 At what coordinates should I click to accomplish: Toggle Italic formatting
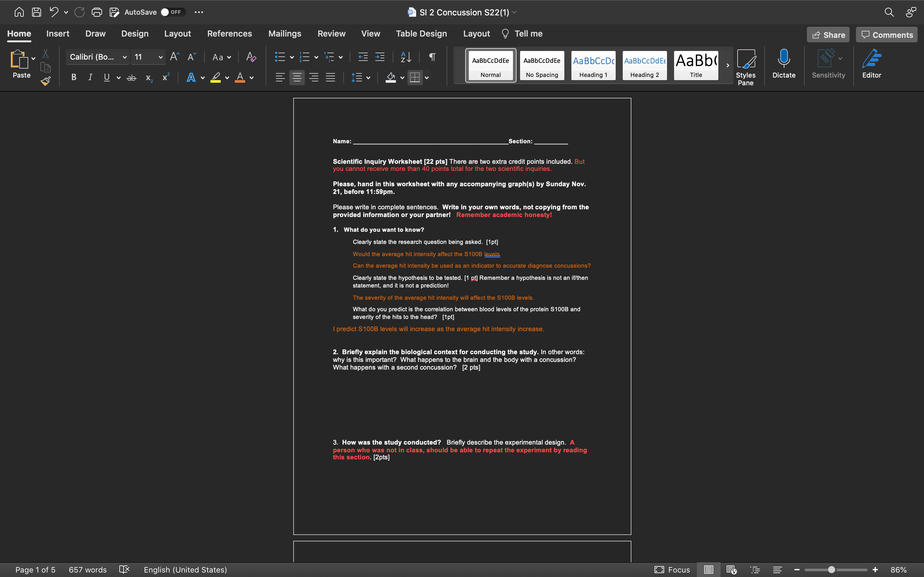coord(90,78)
